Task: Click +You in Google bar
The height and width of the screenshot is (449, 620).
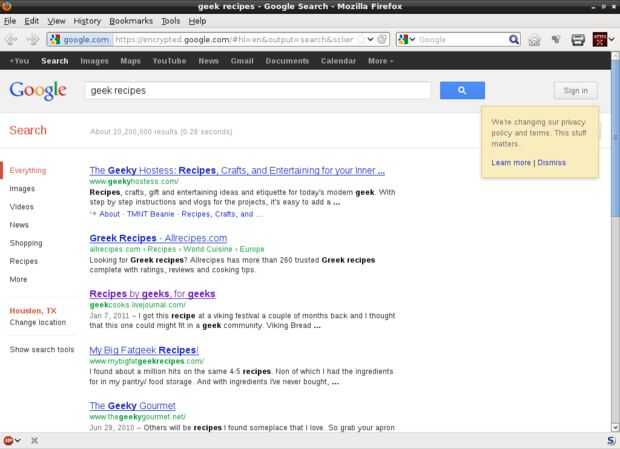Action: click(19, 61)
